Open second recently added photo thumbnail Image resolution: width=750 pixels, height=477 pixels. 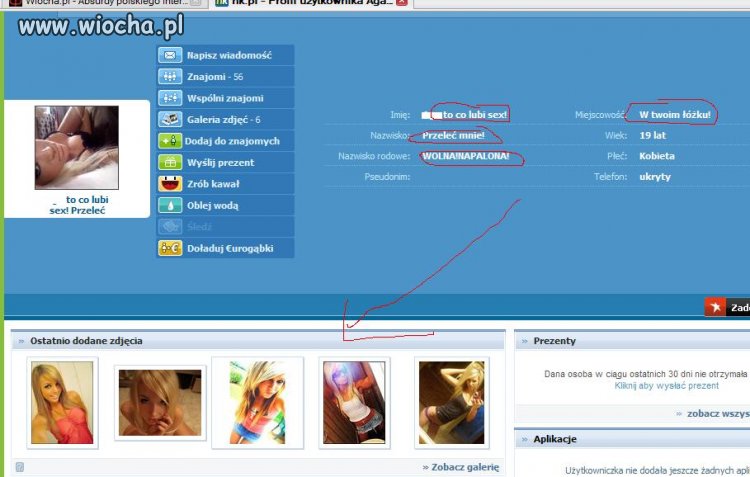[160, 402]
